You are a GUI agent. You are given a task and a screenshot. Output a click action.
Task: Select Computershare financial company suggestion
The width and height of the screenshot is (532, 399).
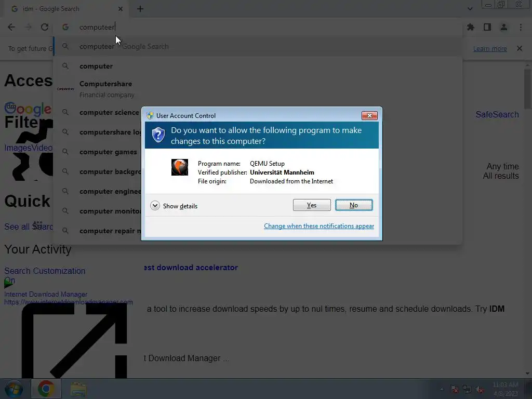[258, 89]
